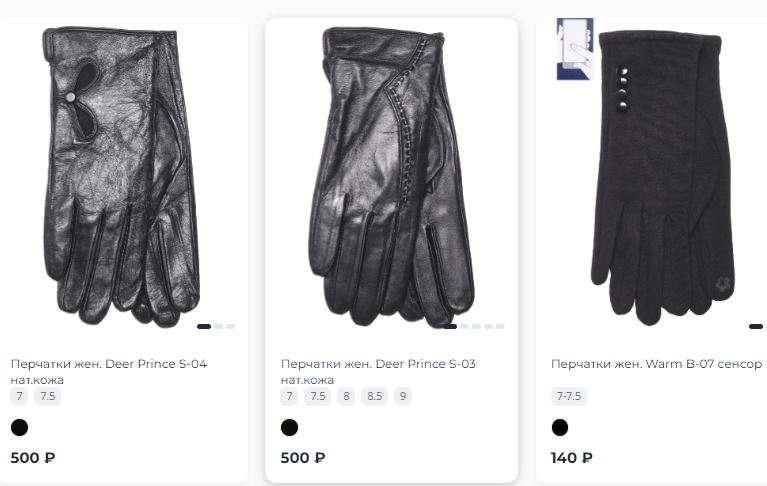Click the touchscreen sensor badge icon
767x486 pixels.
(x=575, y=49)
